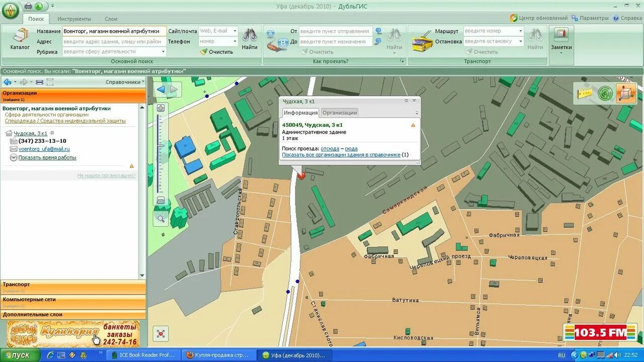Viewport: 644px width, 362px height.
Task: Expand the Транспорт panel section
Action: pos(73,287)
